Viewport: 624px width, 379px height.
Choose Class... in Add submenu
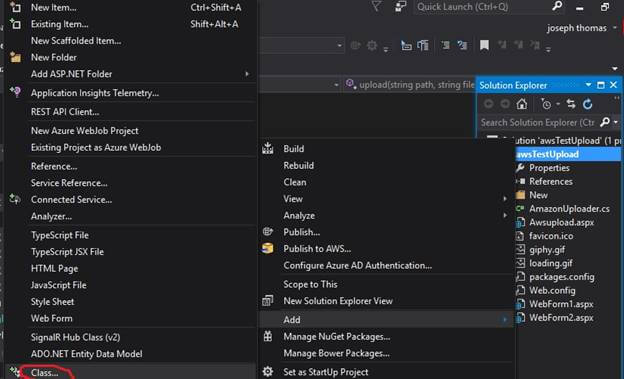[44, 373]
